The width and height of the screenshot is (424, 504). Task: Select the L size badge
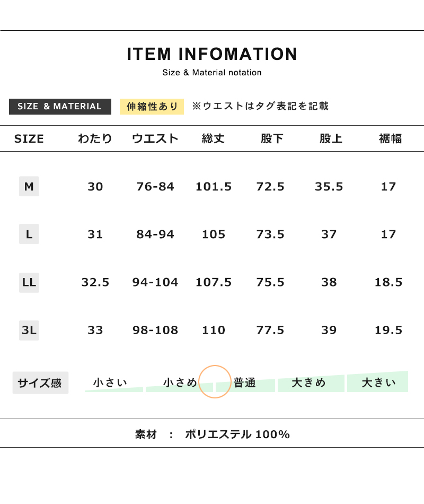pos(29,234)
